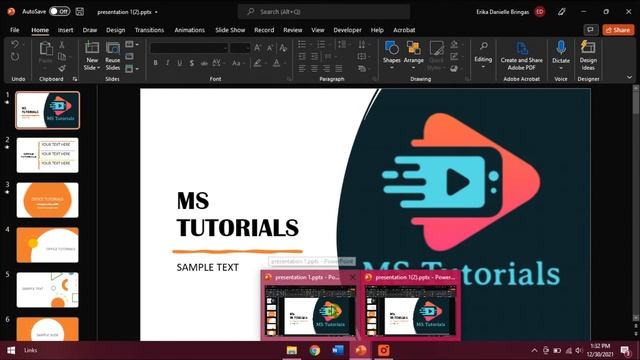
Task: Open Google Chrome from taskbar
Action: point(315,350)
